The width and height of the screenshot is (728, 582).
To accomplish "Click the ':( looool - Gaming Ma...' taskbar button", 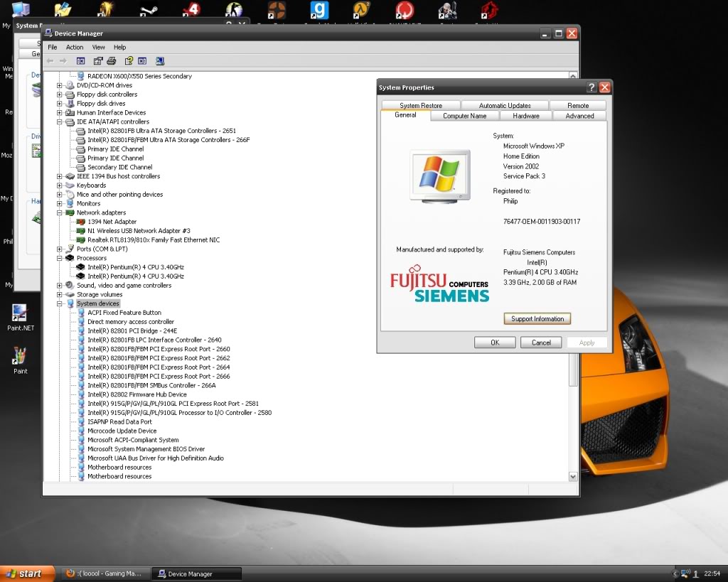I will point(107,574).
